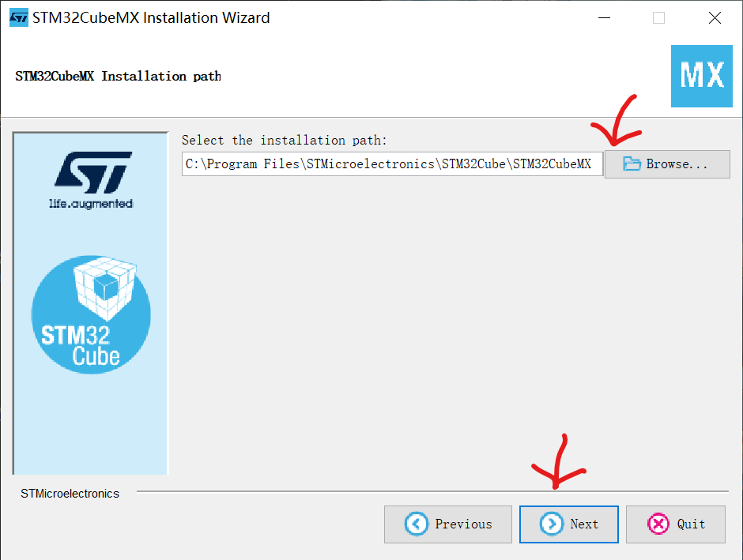Image resolution: width=743 pixels, height=560 pixels.
Task: Go back with the Previous button
Action: coord(448,524)
